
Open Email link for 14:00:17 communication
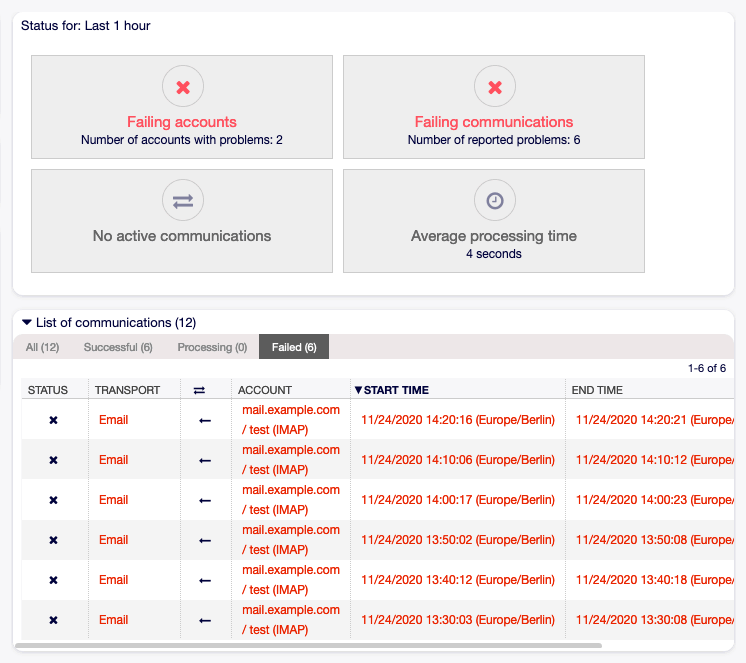click(113, 500)
